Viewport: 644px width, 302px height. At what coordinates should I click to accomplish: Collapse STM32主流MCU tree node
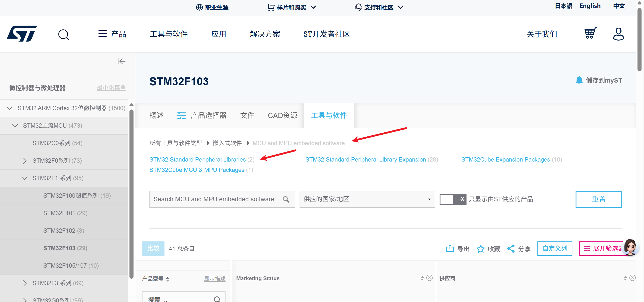[15, 126]
